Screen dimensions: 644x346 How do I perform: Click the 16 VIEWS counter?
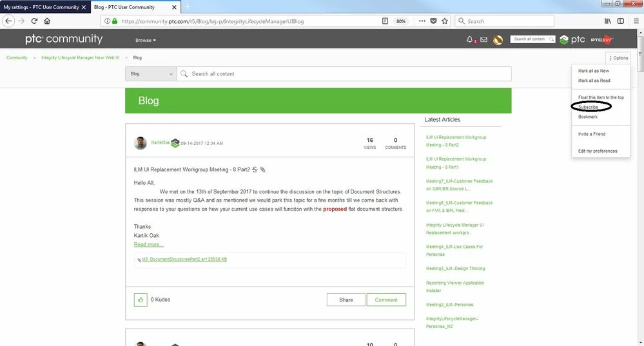(x=369, y=143)
